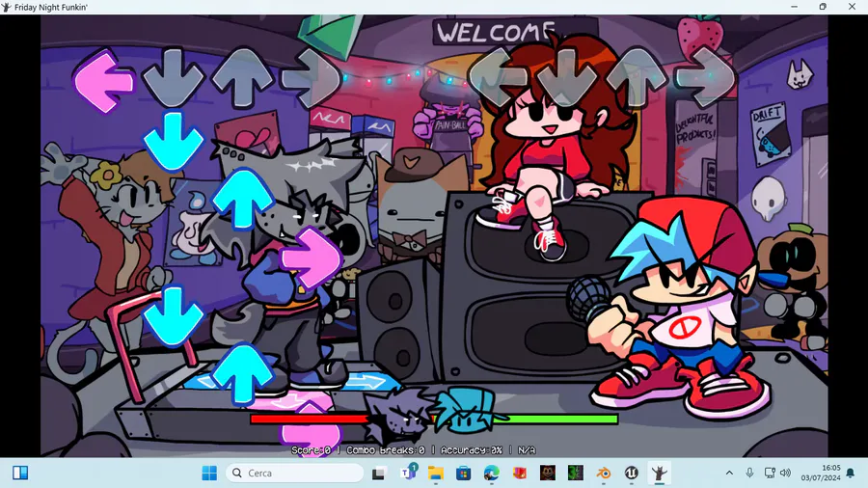Click the opponent's gray right receptor arrow
Viewport: 868px width, 488px height.
(312, 78)
